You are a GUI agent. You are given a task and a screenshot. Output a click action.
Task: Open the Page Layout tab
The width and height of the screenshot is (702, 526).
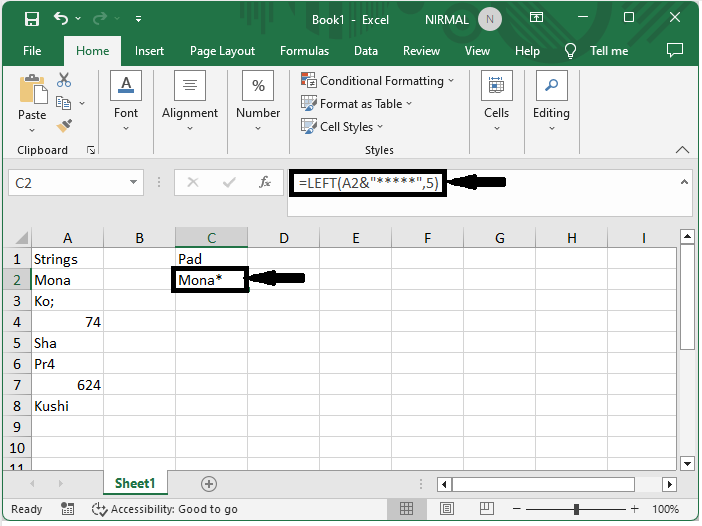tap(222, 51)
